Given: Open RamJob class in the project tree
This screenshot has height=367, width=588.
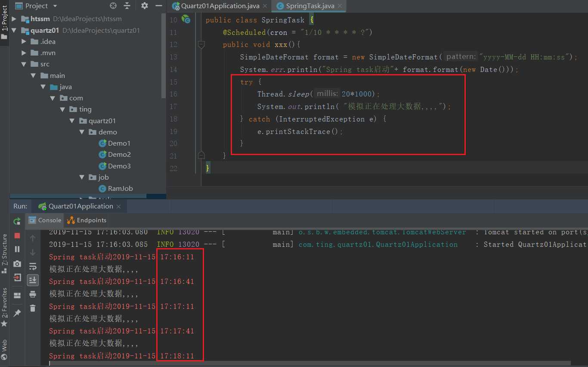Looking at the screenshot, I should [x=116, y=189].
